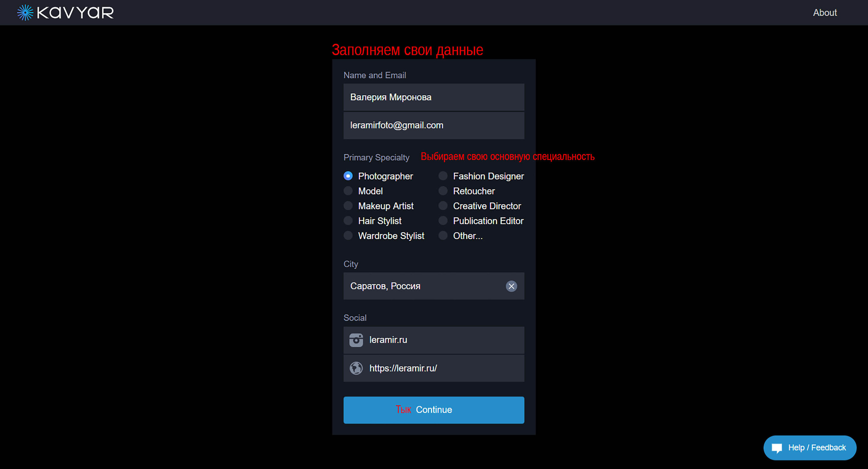Click the City field showing Саратов, Россия

(420, 286)
